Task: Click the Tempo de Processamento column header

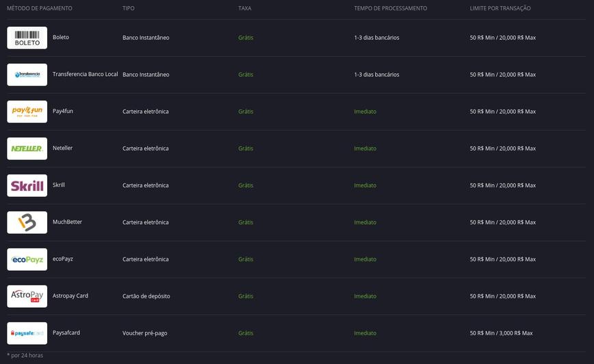Action: click(391, 8)
